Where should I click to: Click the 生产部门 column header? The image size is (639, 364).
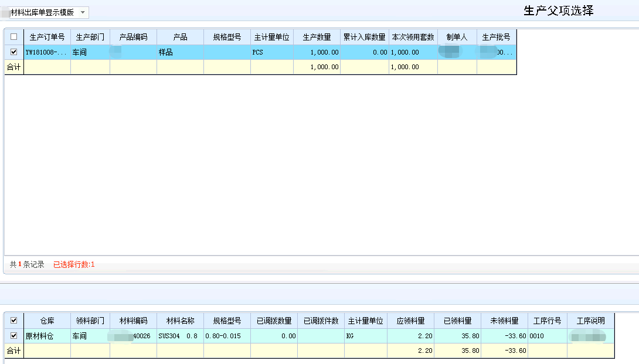pos(90,37)
